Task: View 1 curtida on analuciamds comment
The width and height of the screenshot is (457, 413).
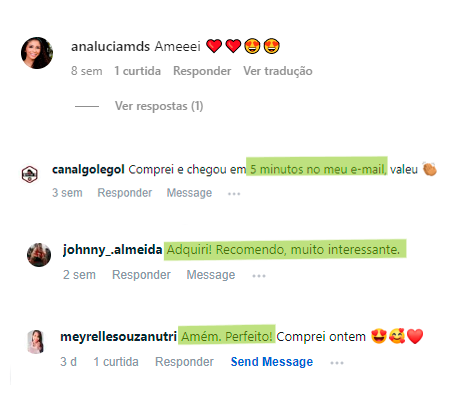Action: (x=137, y=71)
